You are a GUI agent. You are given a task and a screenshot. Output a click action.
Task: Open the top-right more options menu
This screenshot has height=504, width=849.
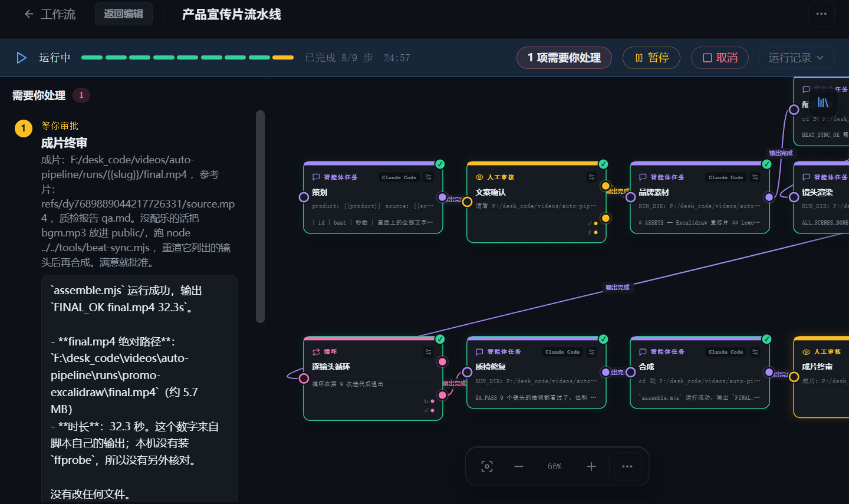coord(821,14)
